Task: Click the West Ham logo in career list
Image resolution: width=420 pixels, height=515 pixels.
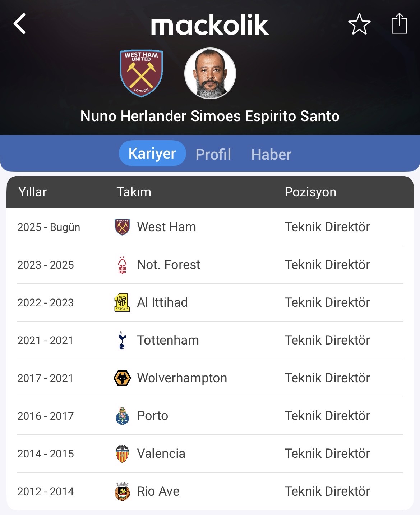Action: tap(122, 227)
